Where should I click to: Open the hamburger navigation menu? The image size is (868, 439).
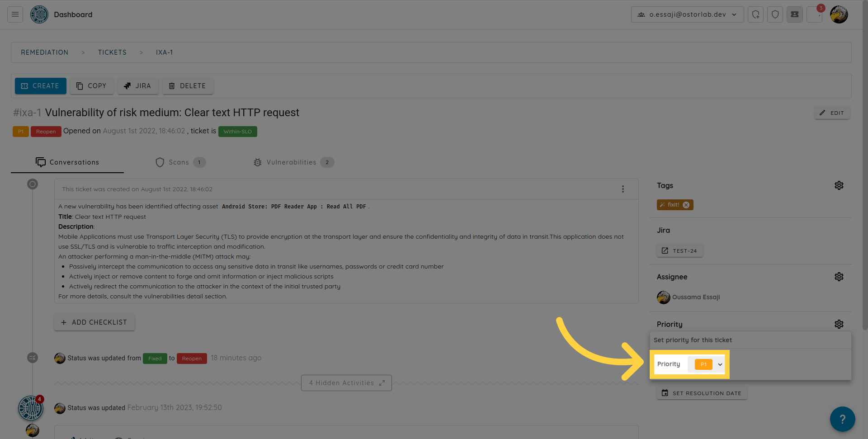pos(15,14)
